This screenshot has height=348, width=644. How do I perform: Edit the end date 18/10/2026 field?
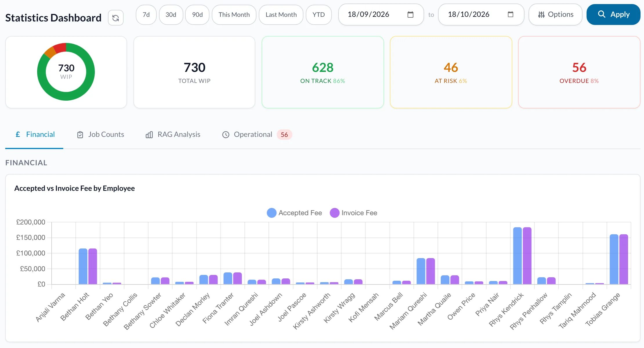point(481,14)
